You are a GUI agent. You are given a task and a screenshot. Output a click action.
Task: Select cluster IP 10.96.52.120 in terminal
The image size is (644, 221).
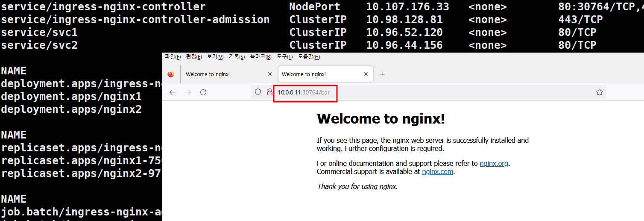tap(404, 32)
